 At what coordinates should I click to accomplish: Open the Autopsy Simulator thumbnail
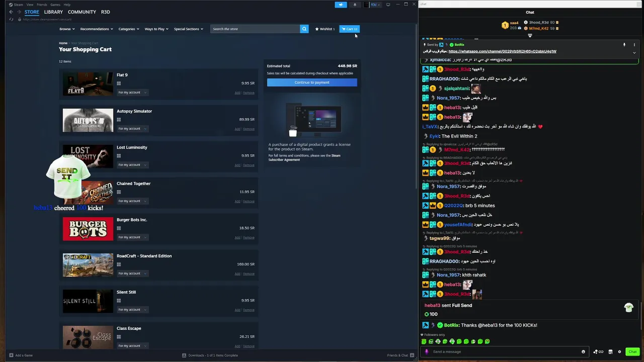[88, 120]
